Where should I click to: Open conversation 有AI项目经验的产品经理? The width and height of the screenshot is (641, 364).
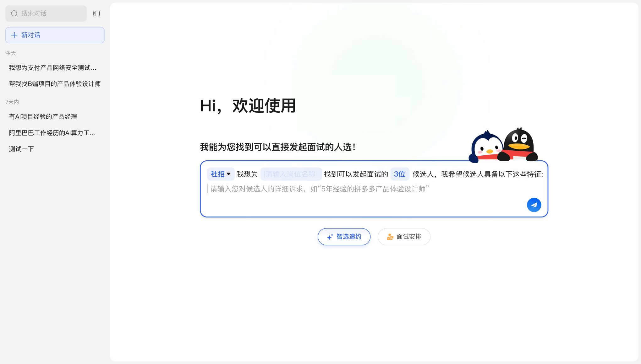tap(43, 117)
